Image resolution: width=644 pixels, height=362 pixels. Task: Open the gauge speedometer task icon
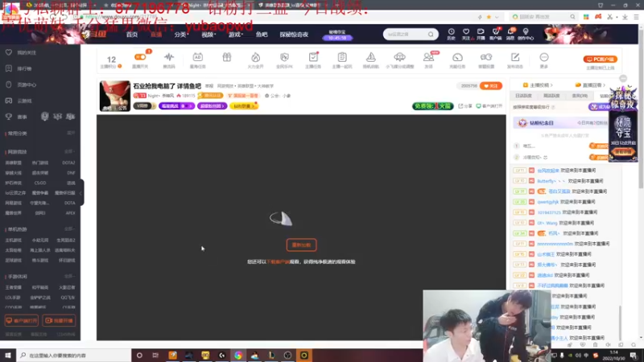click(x=457, y=57)
